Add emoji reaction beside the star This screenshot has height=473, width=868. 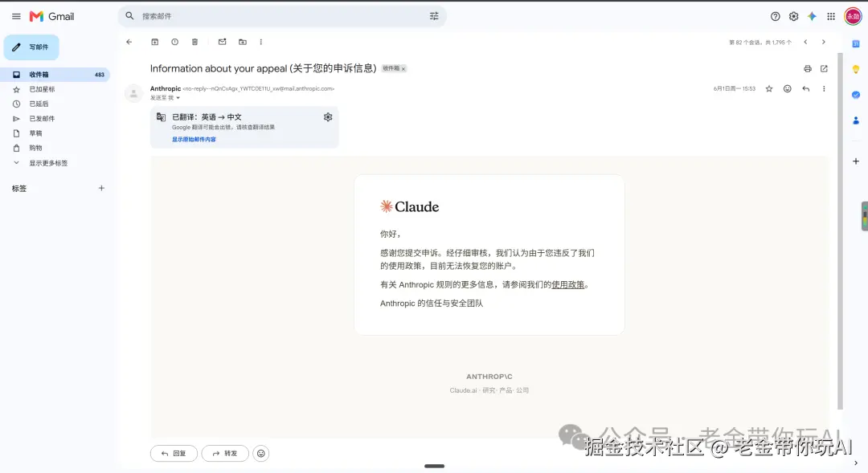787,88
